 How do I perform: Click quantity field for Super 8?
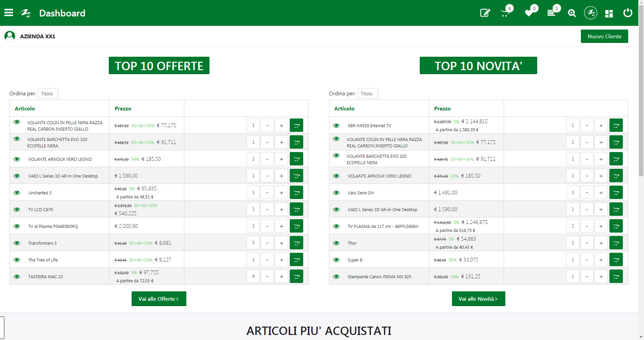[572, 259]
